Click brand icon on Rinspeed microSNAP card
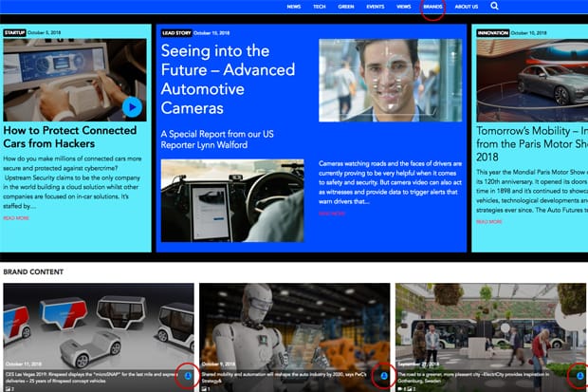This screenshot has height=392, width=588. [x=187, y=376]
